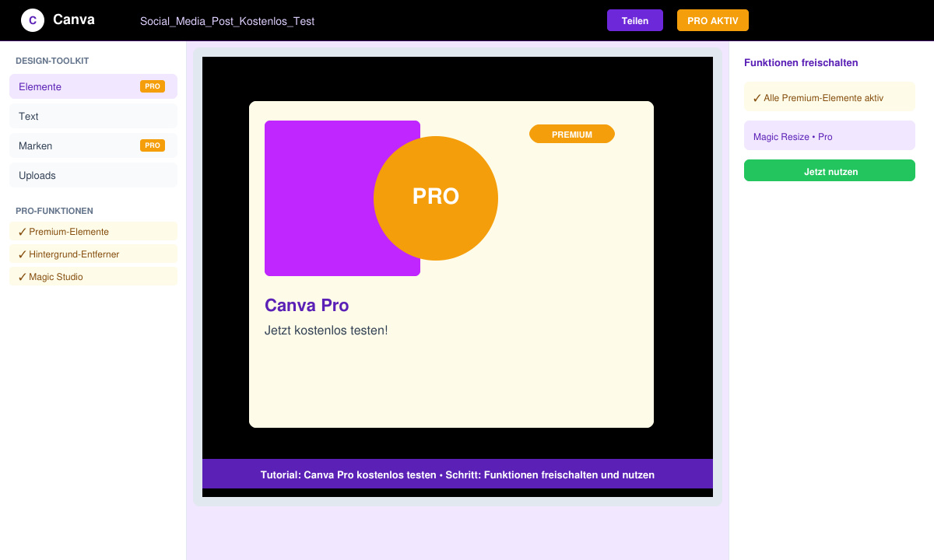Select the Canva Pro heading text
This screenshot has width=934, height=560.
coord(307,305)
